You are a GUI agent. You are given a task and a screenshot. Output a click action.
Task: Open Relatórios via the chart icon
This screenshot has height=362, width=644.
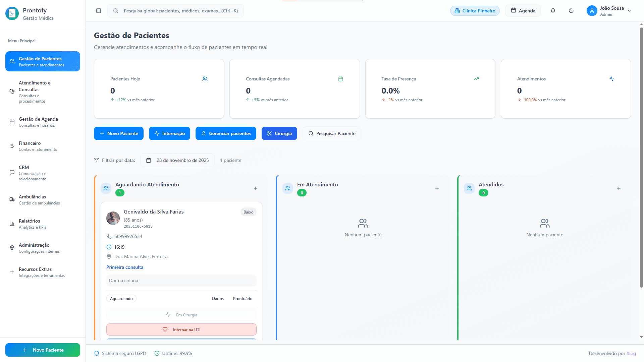12,223
